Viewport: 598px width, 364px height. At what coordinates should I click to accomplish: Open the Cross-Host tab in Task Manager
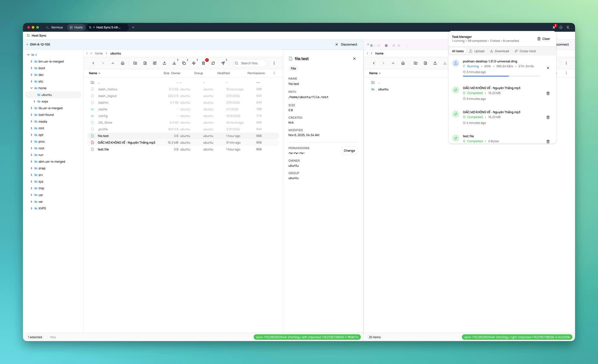[525, 51]
